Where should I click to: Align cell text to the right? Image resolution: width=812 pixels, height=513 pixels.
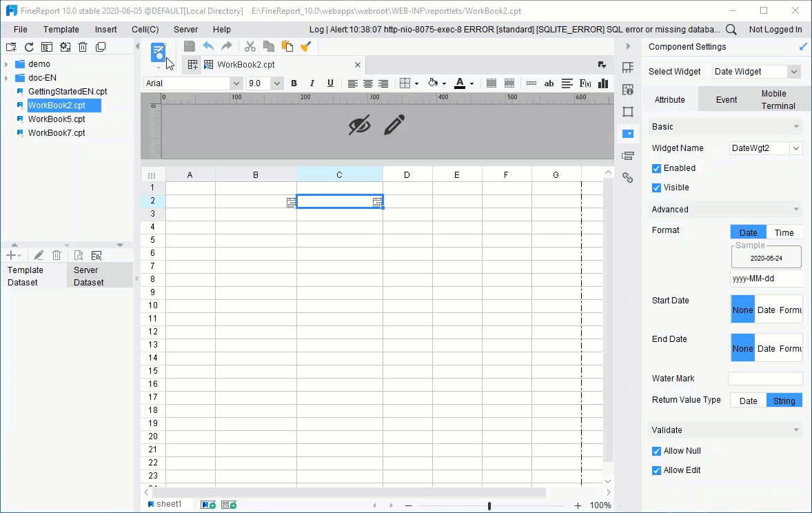(x=383, y=83)
